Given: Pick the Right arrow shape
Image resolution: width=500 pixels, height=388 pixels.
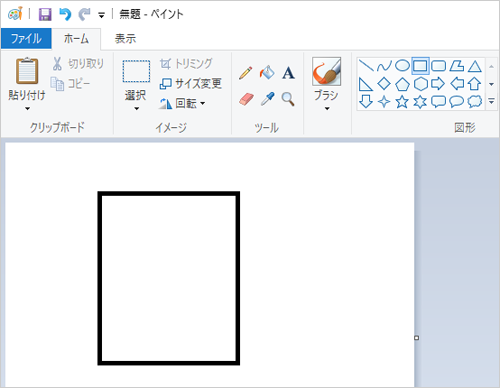Looking at the screenshot, I should [438, 84].
